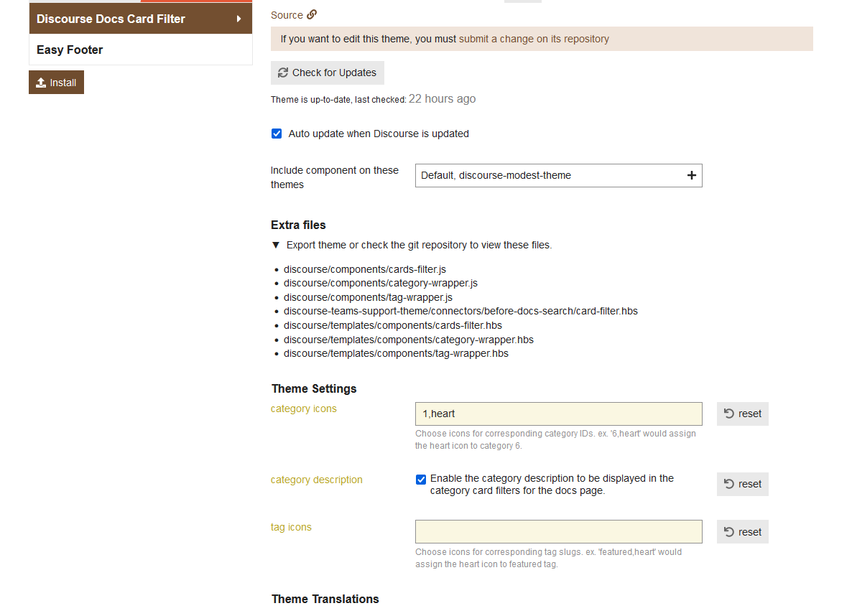The height and width of the screenshot is (616, 852).
Task: Click the tag icons input field
Action: coord(559,532)
